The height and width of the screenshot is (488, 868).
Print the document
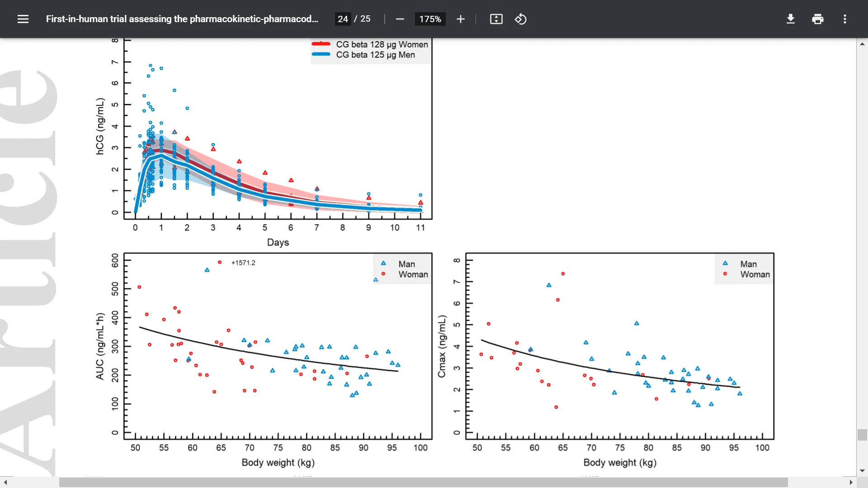tap(818, 19)
